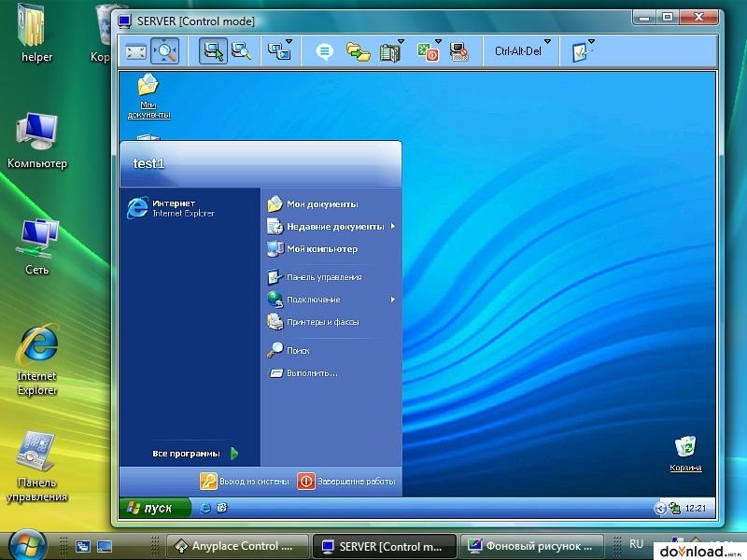This screenshot has width=747, height=560.
Task: Launch file transfer with the folders icon
Action: pos(359,51)
